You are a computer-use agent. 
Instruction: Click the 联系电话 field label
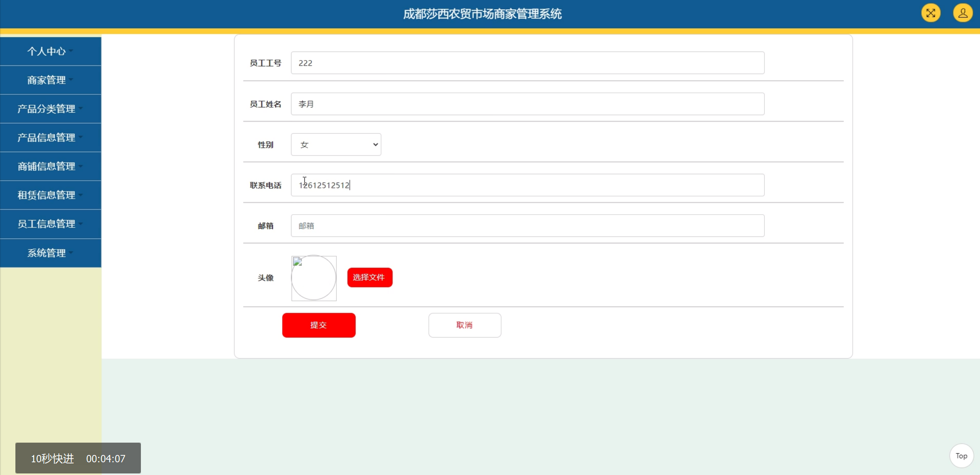pyautogui.click(x=266, y=185)
